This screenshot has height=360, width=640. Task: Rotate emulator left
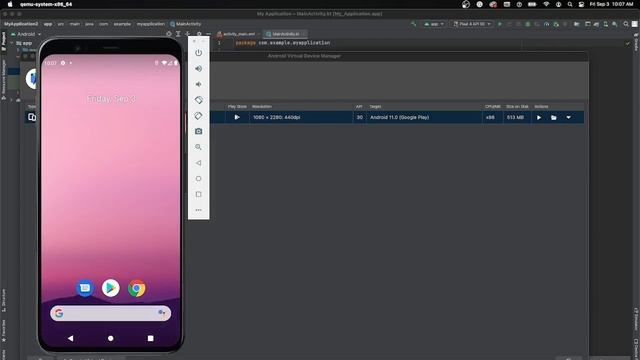tap(198, 100)
